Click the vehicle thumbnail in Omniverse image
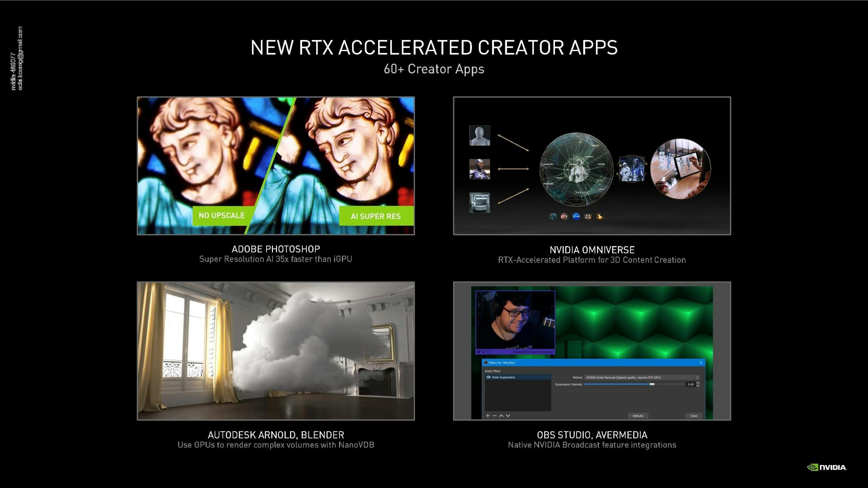868x488 pixels. click(479, 203)
